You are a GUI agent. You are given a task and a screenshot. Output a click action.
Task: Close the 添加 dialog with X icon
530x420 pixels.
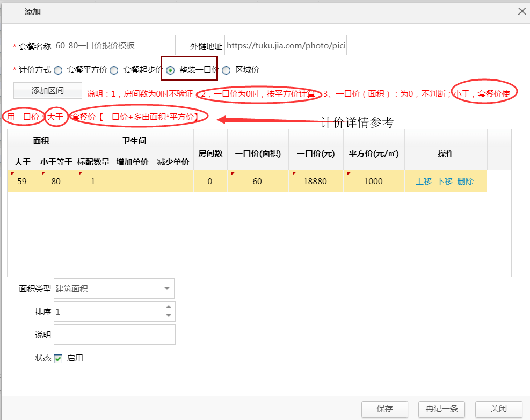521,11
